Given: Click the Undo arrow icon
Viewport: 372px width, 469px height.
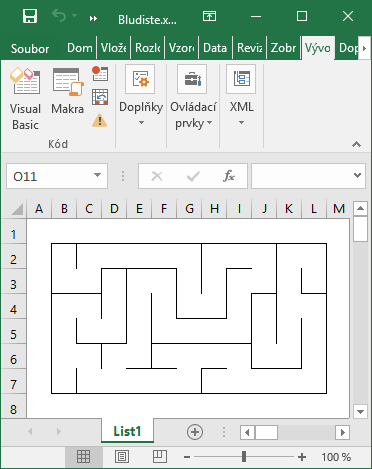Looking at the screenshot, I should click(x=59, y=16).
